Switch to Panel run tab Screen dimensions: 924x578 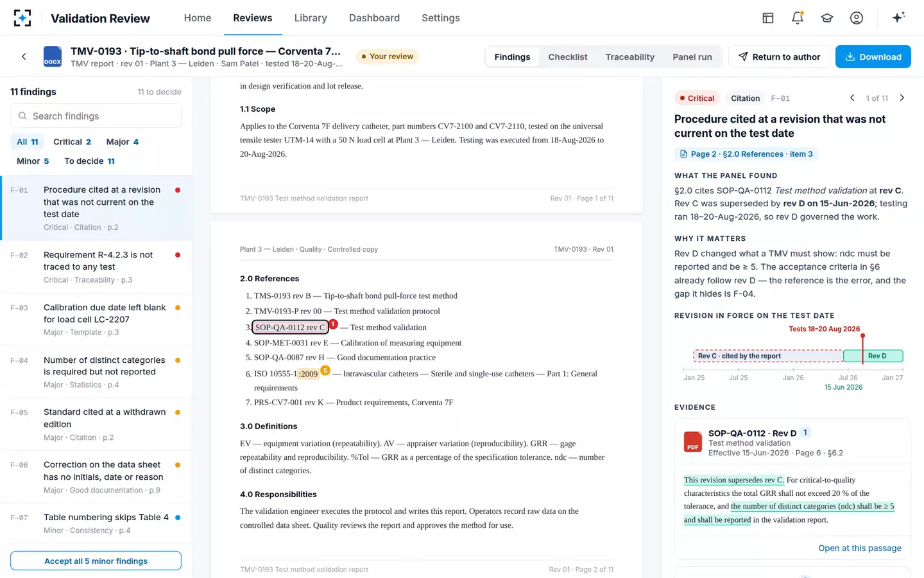pos(692,57)
